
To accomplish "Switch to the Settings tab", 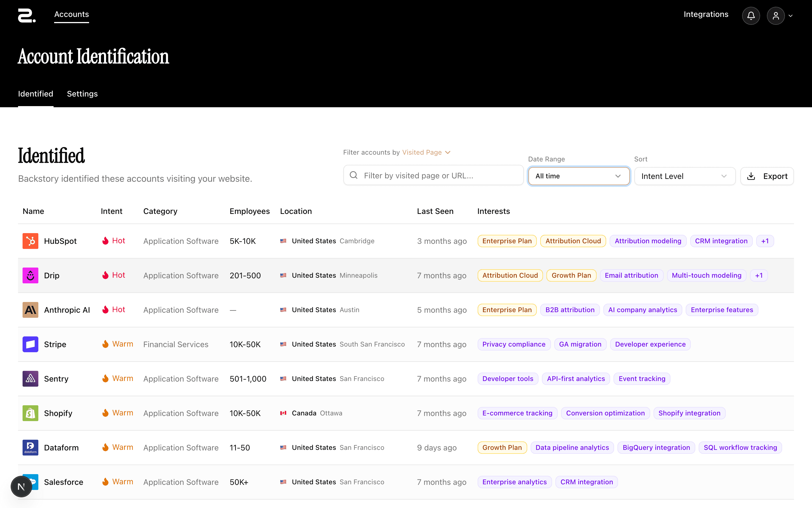I will point(82,94).
